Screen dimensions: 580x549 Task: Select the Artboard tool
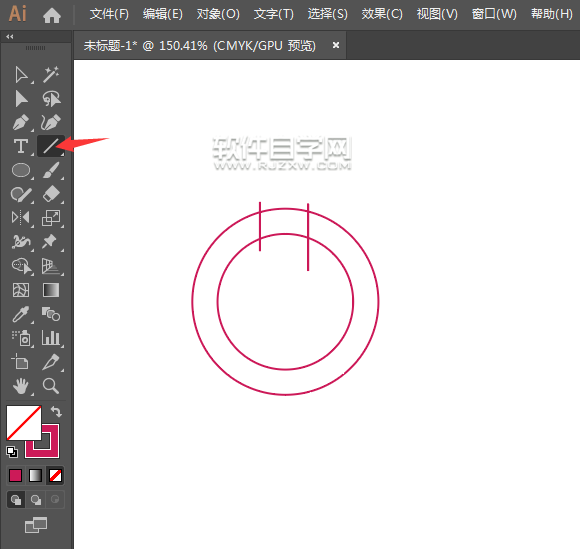point(20,361)
